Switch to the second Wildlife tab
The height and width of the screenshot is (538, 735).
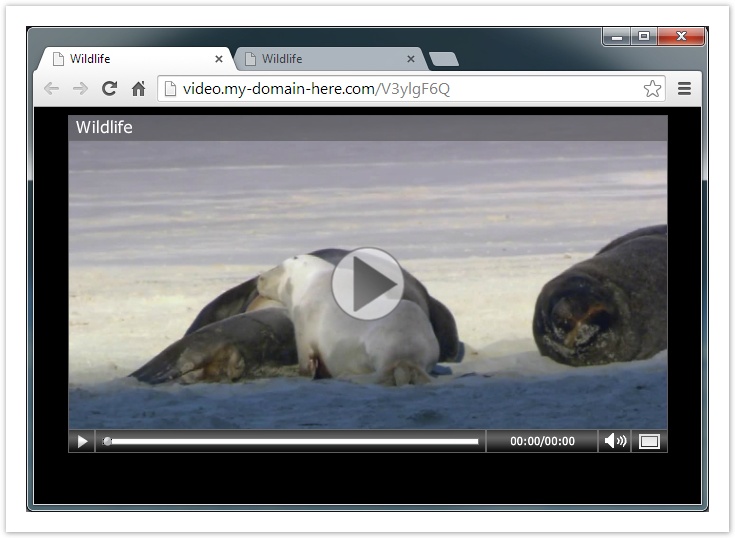[330, 59]
